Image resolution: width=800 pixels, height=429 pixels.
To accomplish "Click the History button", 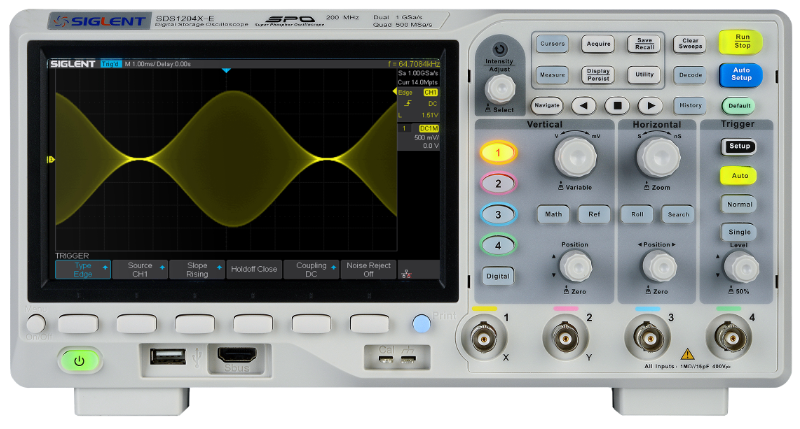I will pos(690,106).
